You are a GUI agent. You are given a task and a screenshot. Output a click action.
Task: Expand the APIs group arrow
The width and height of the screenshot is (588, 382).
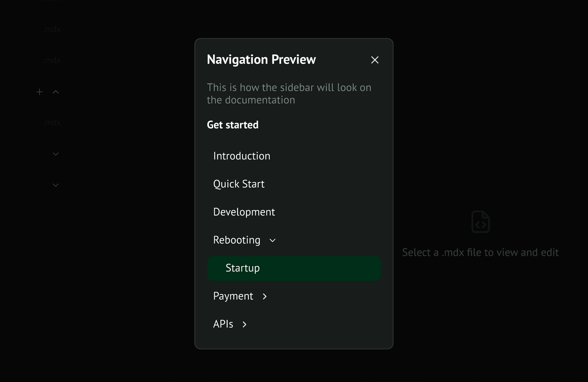click(x=244, y=325)
